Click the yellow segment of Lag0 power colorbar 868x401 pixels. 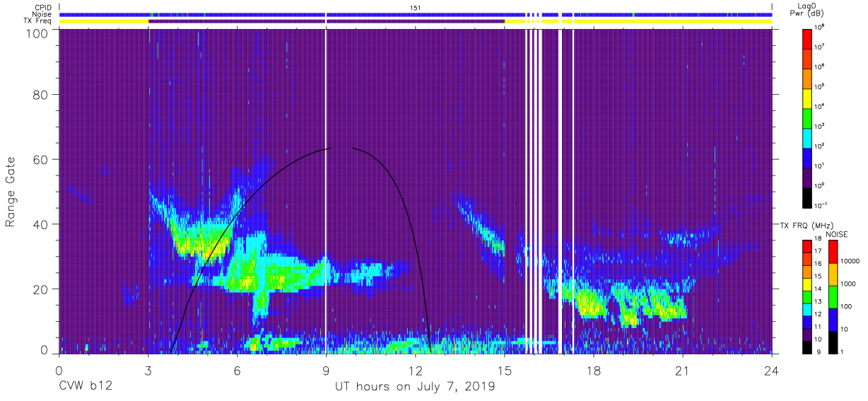(809, 98)
